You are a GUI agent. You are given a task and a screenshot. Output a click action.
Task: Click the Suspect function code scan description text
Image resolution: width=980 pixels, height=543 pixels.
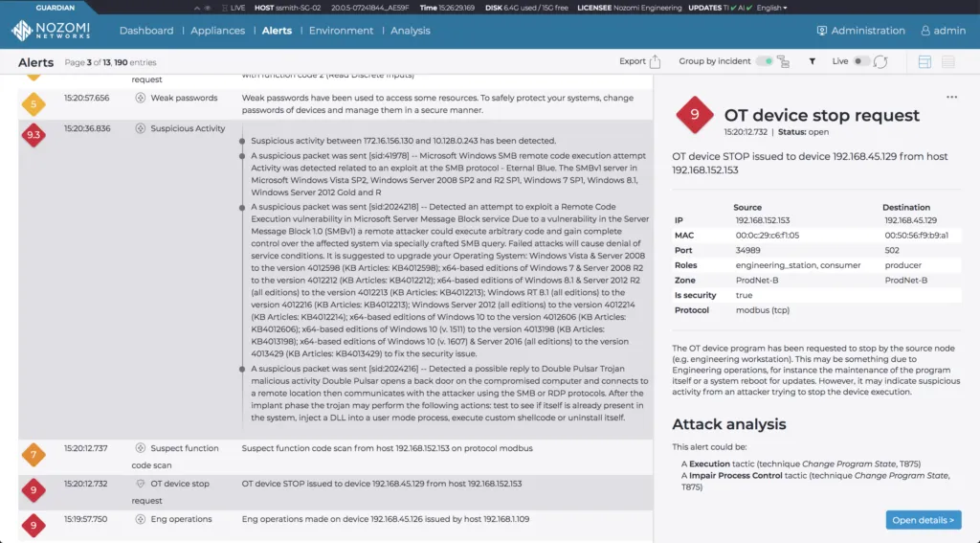click(387, 448)
